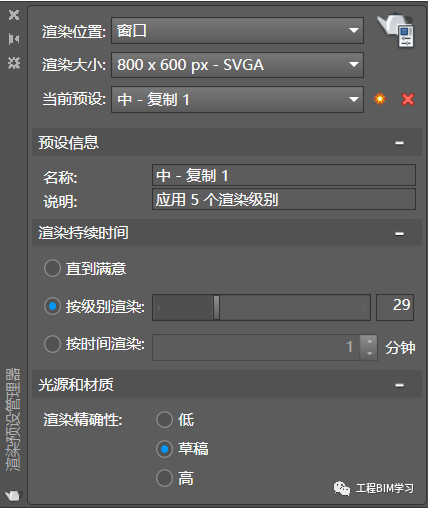Collapse the 预设信息 section
This screenshot has width=428, height=508.
[399, 143]
